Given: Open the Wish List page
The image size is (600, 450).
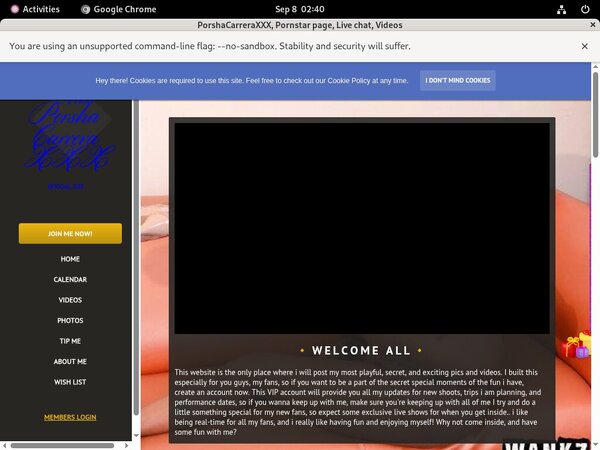Looking at the screenshot, I should coord(70,382).
